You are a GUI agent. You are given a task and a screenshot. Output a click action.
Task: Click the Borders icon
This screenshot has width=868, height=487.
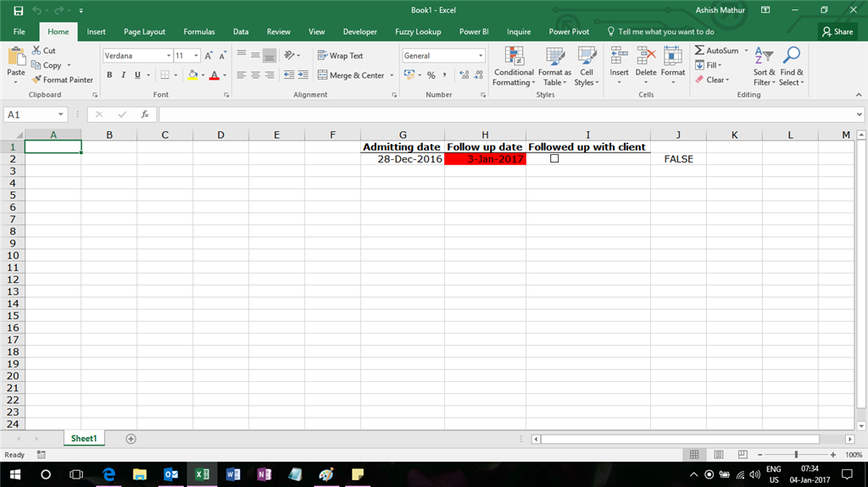click(165, 75)
